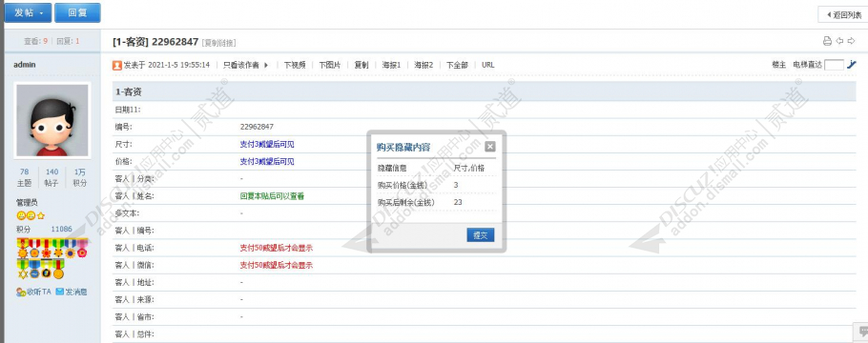
Task: Click 价格 row 支付3威望后可见 link
Action: (267, 162)
